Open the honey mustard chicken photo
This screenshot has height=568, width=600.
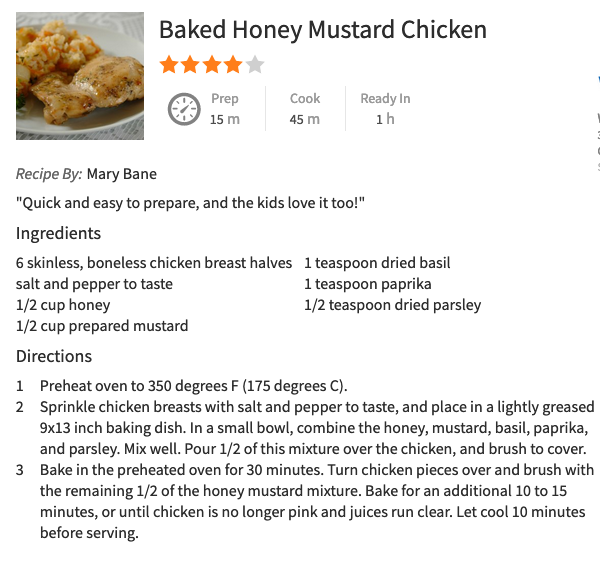(x=80, y=76)
